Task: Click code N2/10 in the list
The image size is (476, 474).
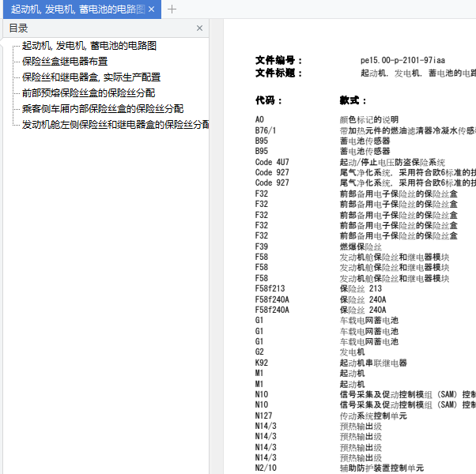Action: coord(266,468)
